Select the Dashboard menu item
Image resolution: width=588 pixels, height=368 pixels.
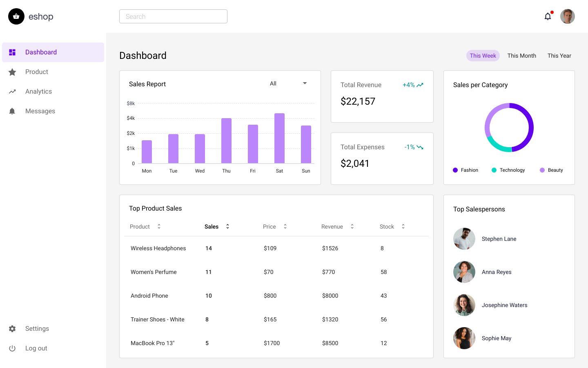(x=41, y=52)
